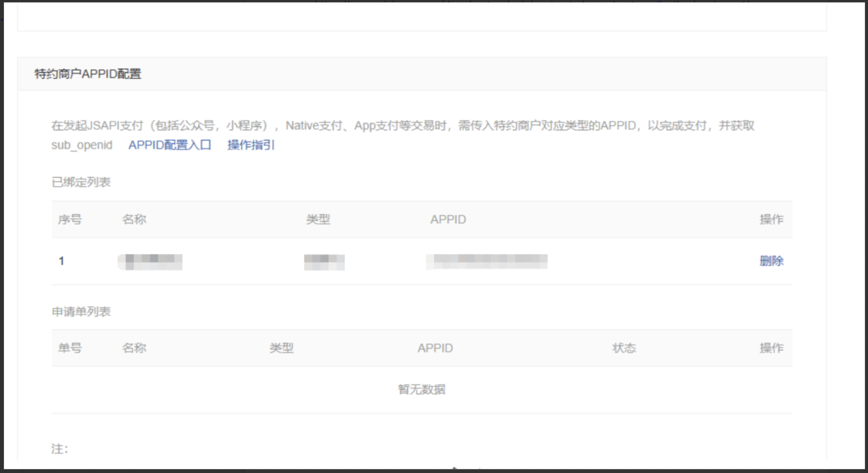Click the 暂无数据 empty placeholder

click(422, 389)
